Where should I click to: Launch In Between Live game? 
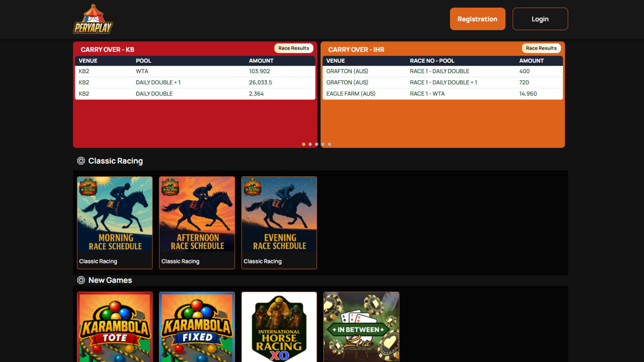pyautogui.click(x=361, y=327)
